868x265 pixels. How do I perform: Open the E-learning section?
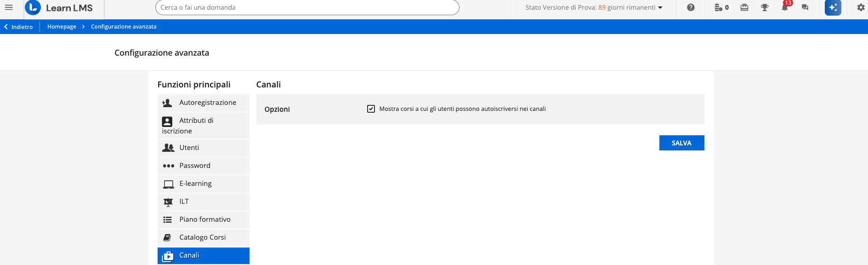point(204,184)
